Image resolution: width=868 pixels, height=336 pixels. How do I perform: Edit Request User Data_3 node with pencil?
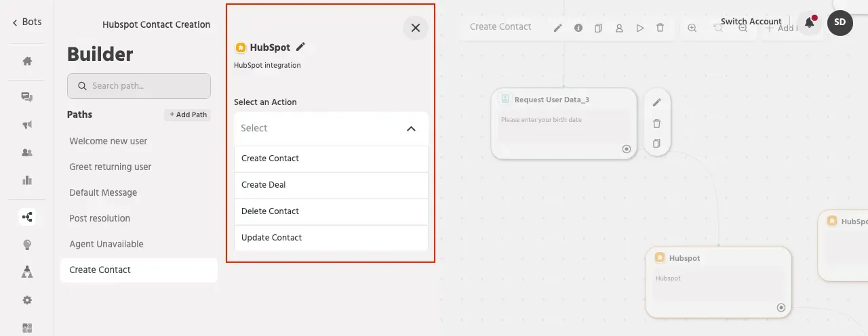[656, 103]
